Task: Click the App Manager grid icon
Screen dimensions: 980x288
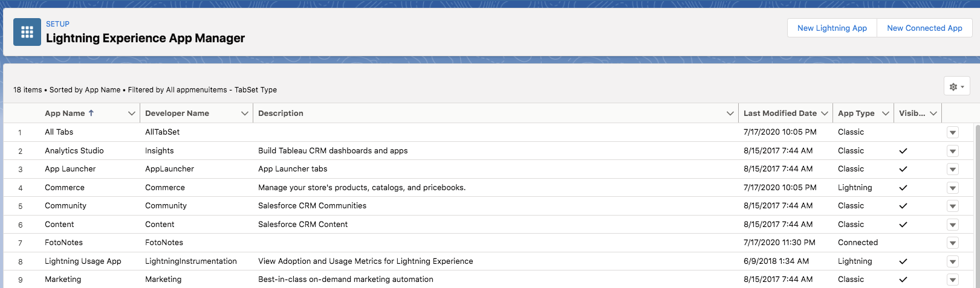Action: [27, 32]
